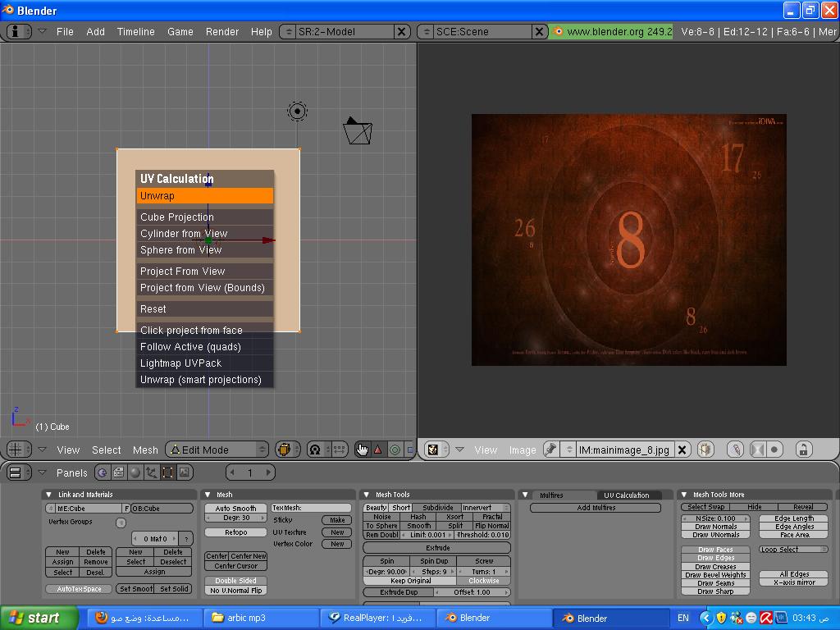This screenshot has width=840, height=630.
Task: Click the Center Cursor button
Action: (235, 566)
